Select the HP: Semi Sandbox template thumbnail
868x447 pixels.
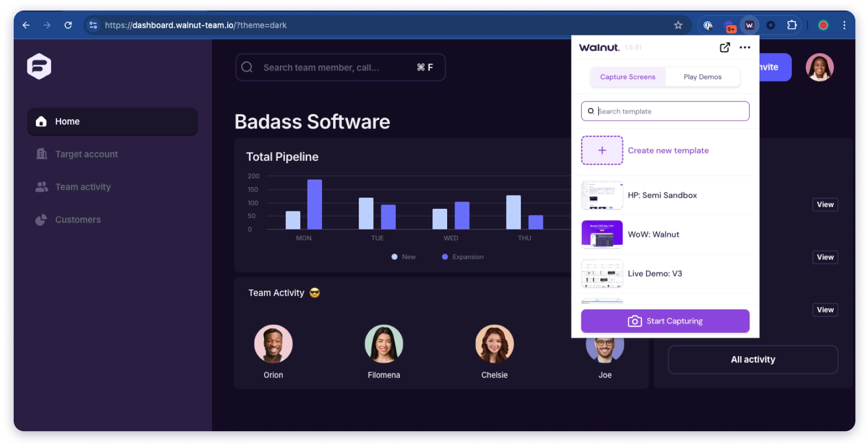[602, 195]
